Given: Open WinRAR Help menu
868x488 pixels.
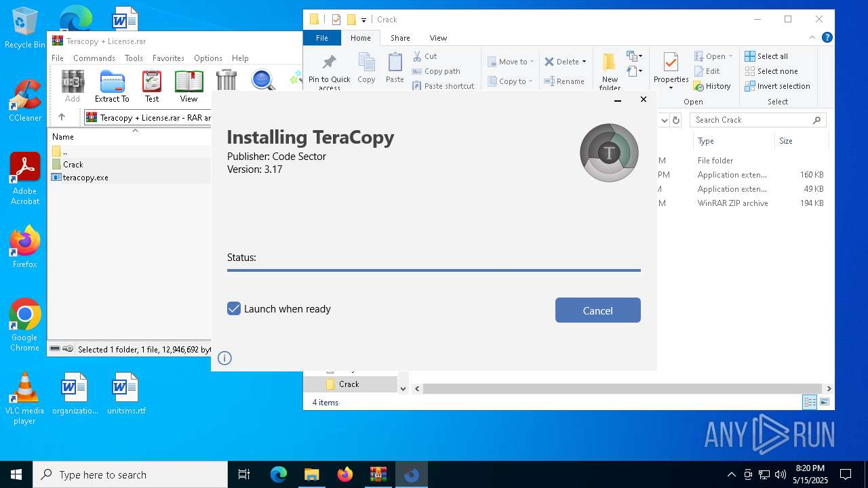Looking at the screenshot, I should pyautogui.click(x=240, y=58).
